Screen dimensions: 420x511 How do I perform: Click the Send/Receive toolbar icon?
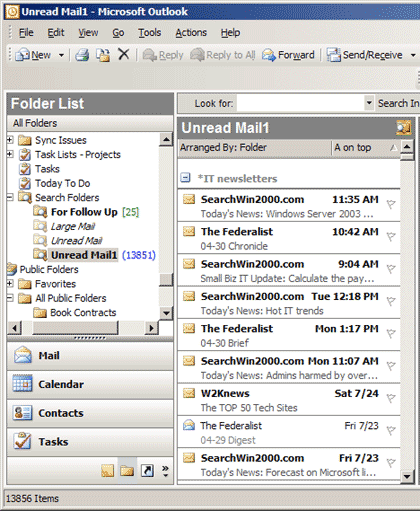pos(333,55)
